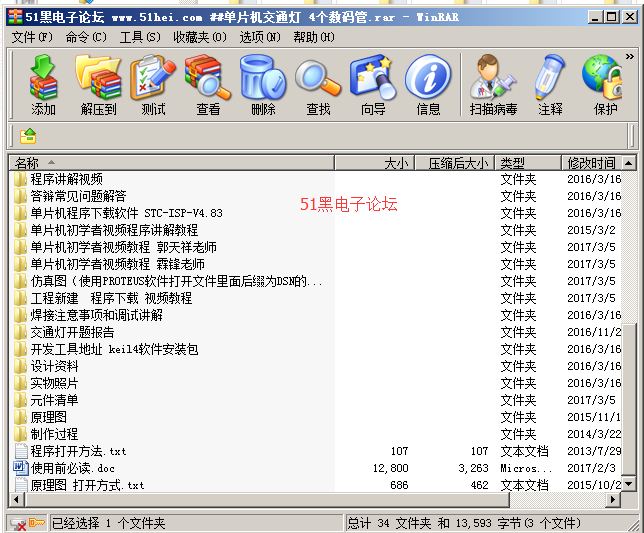Click the vertical scrollbar down arrow
The height and width of the screenshot is (533, 644).
tap(629, 484)
